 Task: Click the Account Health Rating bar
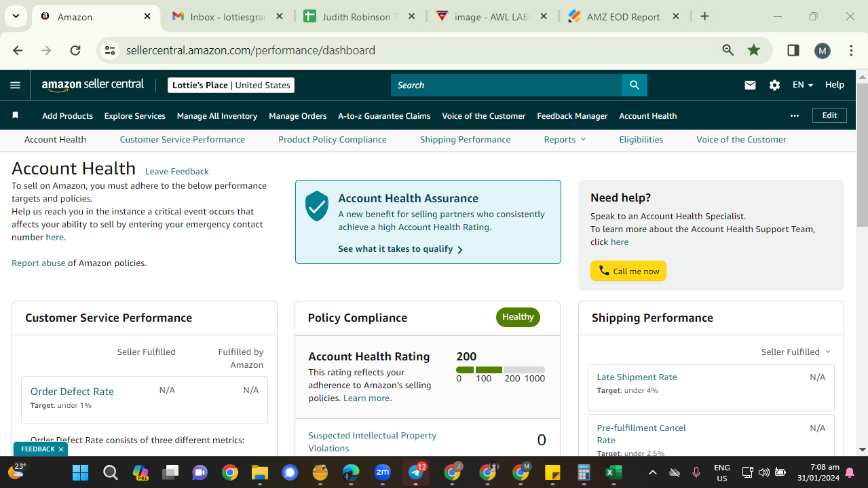tap(500, 370)
